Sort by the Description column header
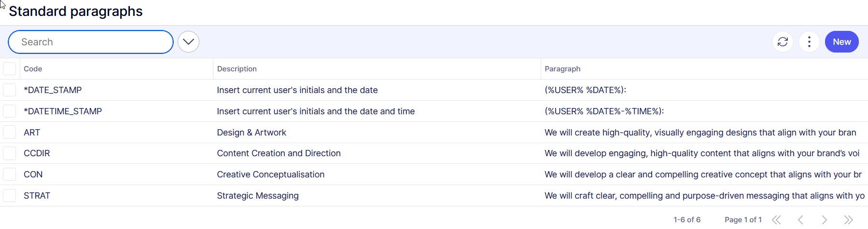The width and height of the screenshot is (868, 229). [237, 69]
